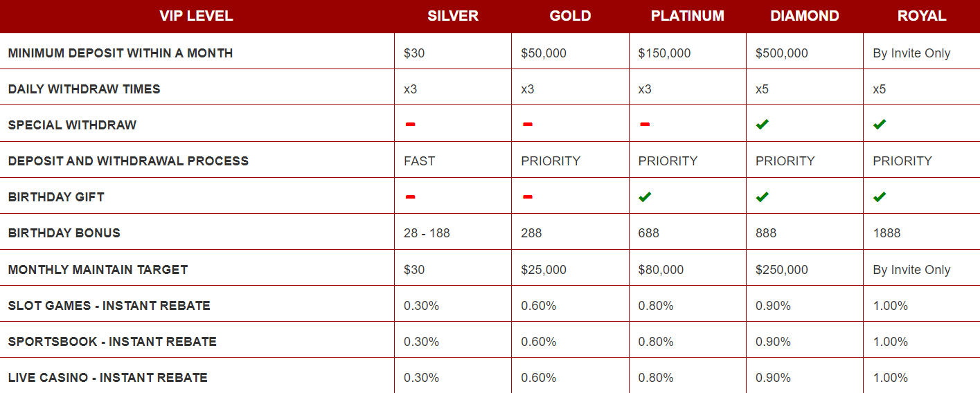Image resolution: width=980 pixels, height=393 pixels.
Task: Click Royal's green checkmark in Special Withdraw
Action: pyautogui.click(x=880, y=125)
